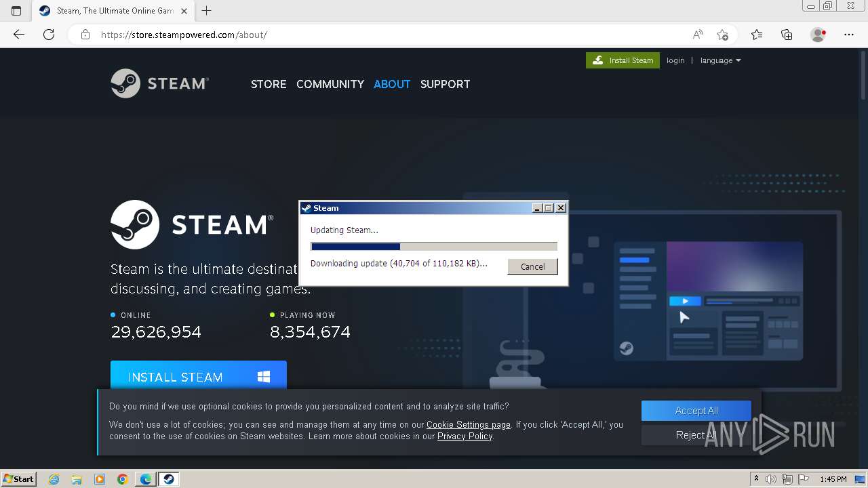The width and height of the screenshot is (868, 488).
Task: Click the Steam client preview illustration
Action: click(709, 300)
